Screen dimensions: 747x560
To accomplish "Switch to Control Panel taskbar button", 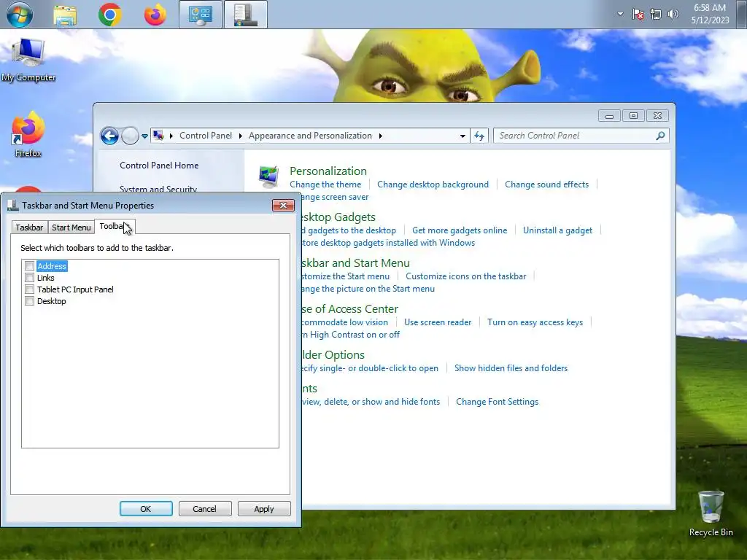I will [201, 15].
